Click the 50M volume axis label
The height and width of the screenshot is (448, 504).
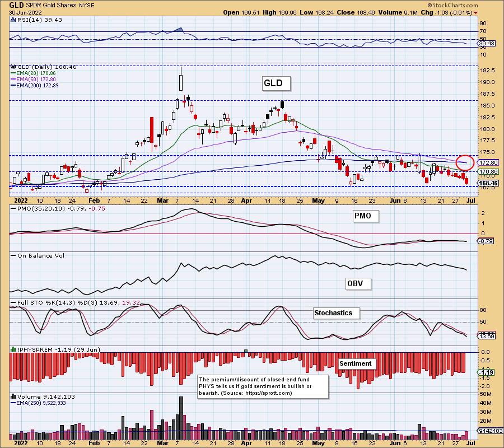click(x=486, y=394)
